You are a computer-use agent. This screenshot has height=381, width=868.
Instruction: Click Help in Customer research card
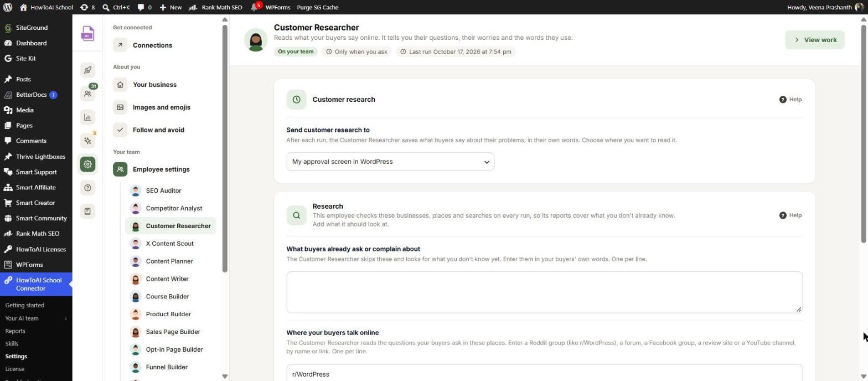pos(790,100)
